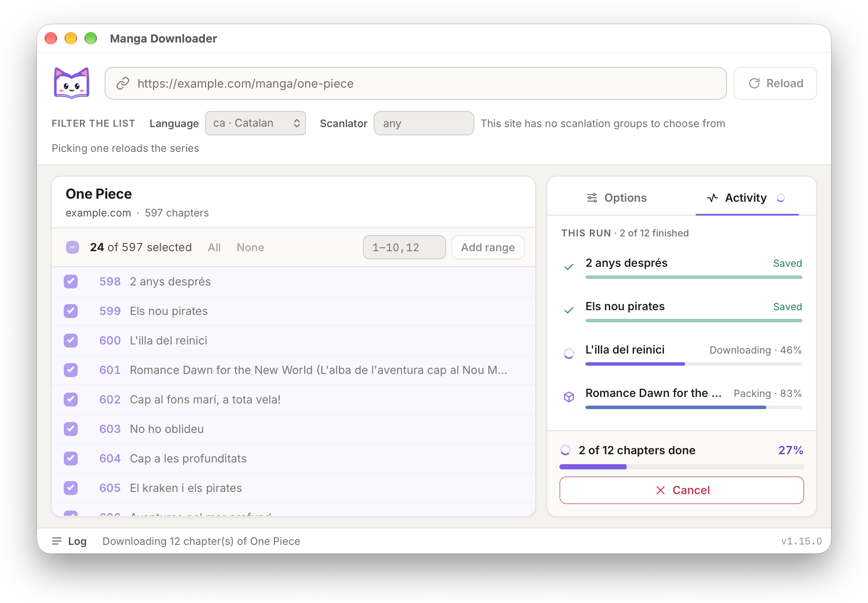Image resolution: width=868 pixels, height=603 pixels.
Task: Click the progress bar for 2 anys després
Action: [694, 277]
